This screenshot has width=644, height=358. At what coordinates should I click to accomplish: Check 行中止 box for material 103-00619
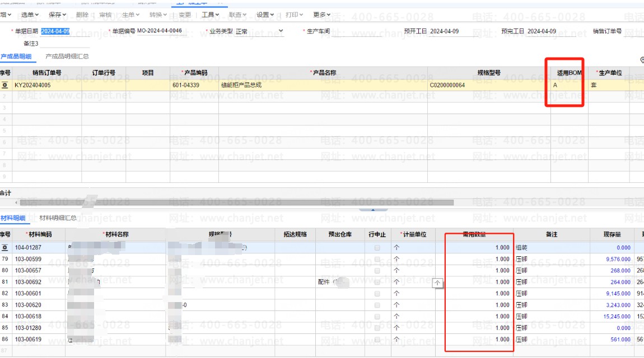[377, 340]
